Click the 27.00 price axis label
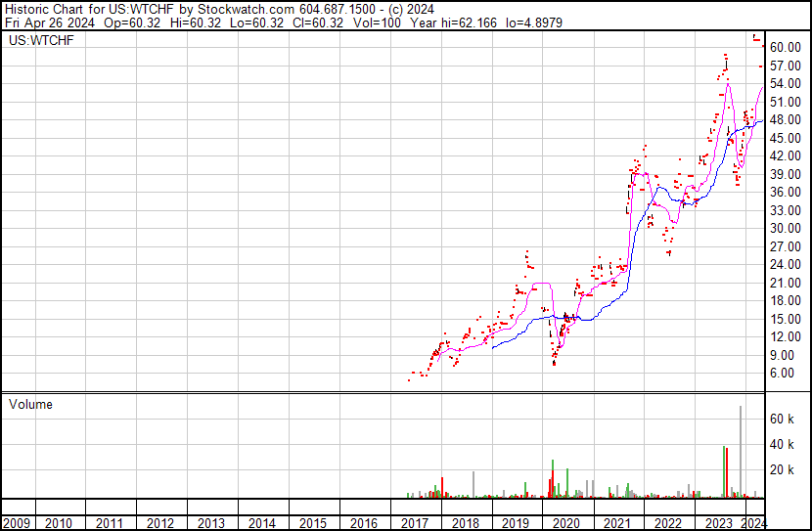 786,246
